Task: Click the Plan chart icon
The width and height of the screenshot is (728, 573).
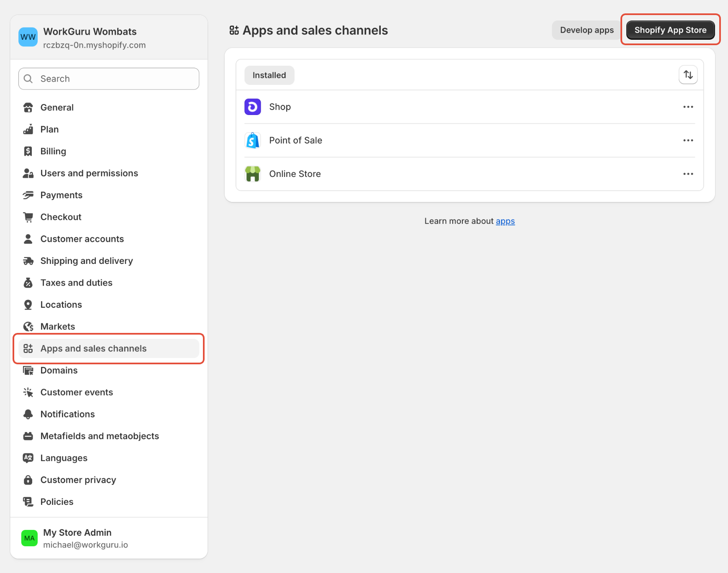Action: click(28, 129)
